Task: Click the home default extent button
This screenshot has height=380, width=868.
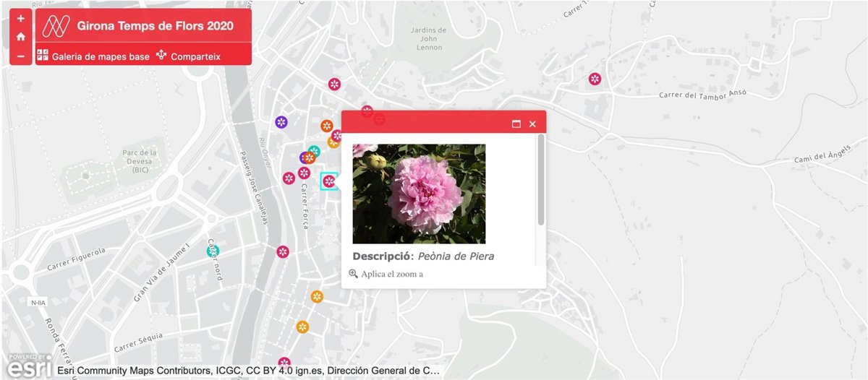Action: [x=20, y=37]
